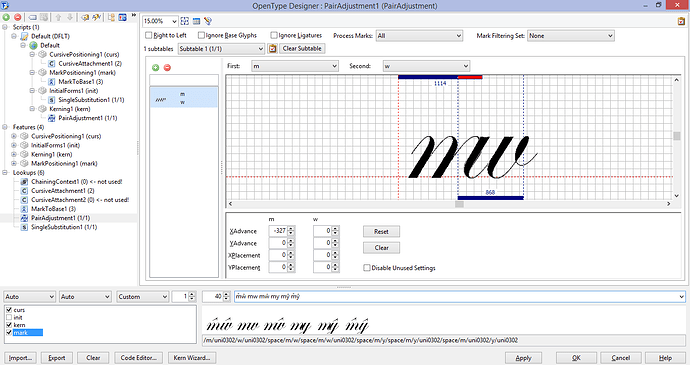Remove the glyph pair with red minus
This screenshot has height=365, width=690.
(x=167, y=67)
